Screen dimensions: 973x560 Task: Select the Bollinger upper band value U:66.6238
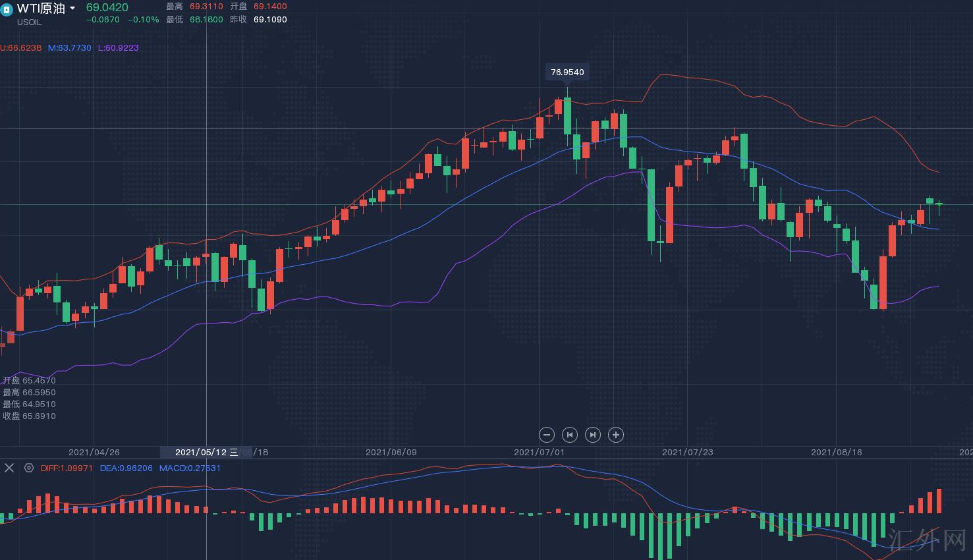pos(21,48)
